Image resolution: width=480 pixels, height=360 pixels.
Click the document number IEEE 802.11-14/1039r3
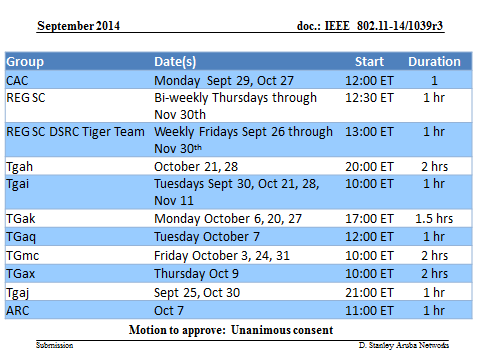pyautogui.click(x=370, y=26)
